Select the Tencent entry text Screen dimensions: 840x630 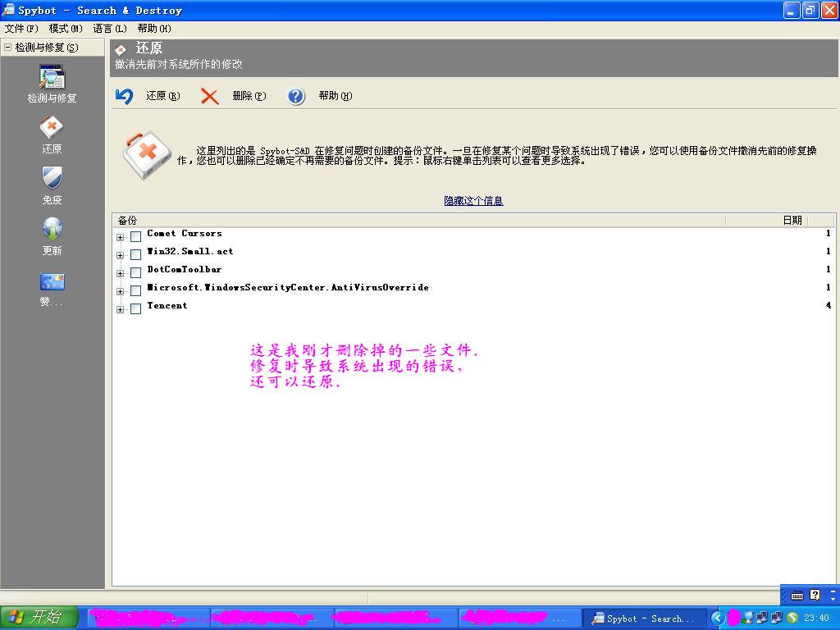point(167,305)
